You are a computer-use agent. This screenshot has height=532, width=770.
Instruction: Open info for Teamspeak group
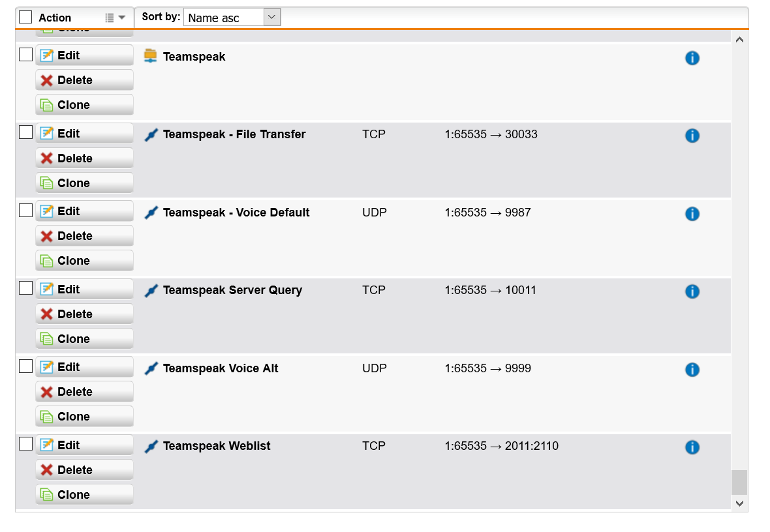tap(692, 58)
